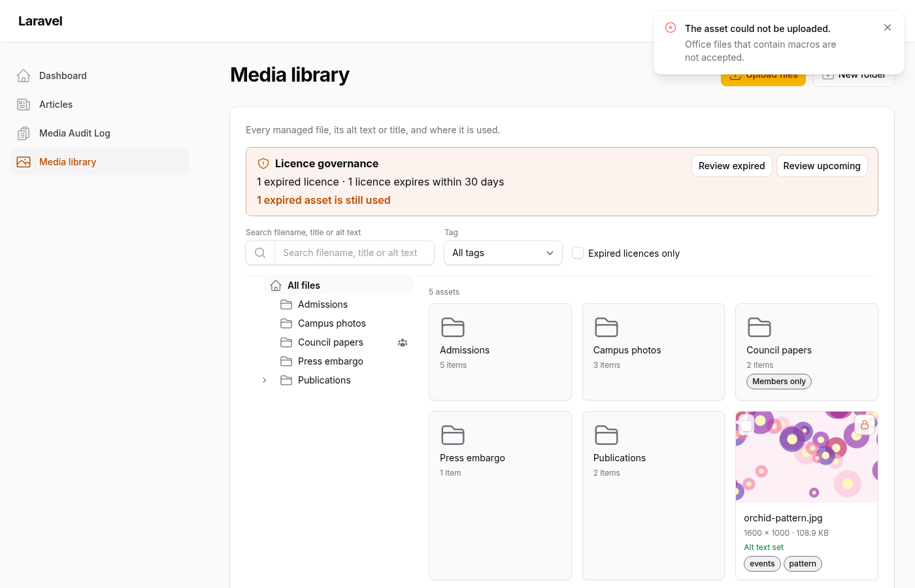Image resolution: width=915 pixels, height=588 pixels.
Task: Select All files in the folder tree
Action: (339, 286)
